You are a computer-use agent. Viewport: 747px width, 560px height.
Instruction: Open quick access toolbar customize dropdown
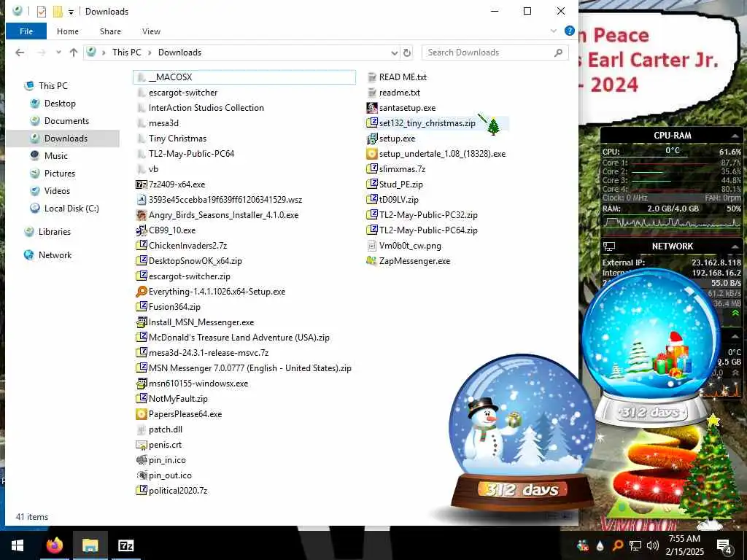click(71, 12)
